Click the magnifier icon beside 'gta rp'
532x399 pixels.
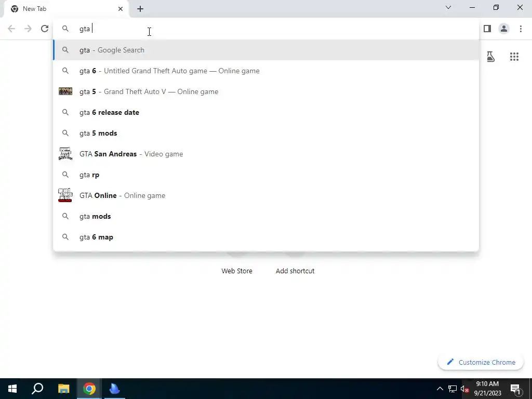(65, 175)
